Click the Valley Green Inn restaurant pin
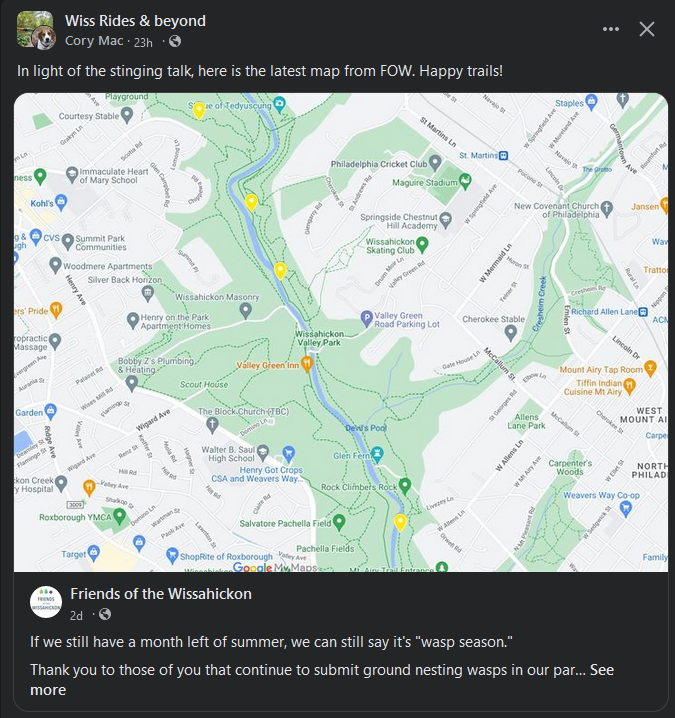 307,365
